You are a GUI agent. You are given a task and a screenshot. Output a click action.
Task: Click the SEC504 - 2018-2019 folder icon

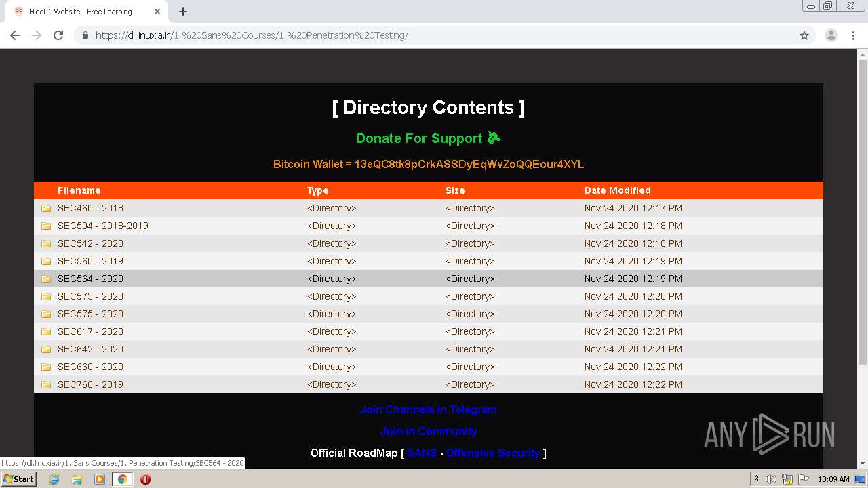pyautogui.click(x=46, y=226)
